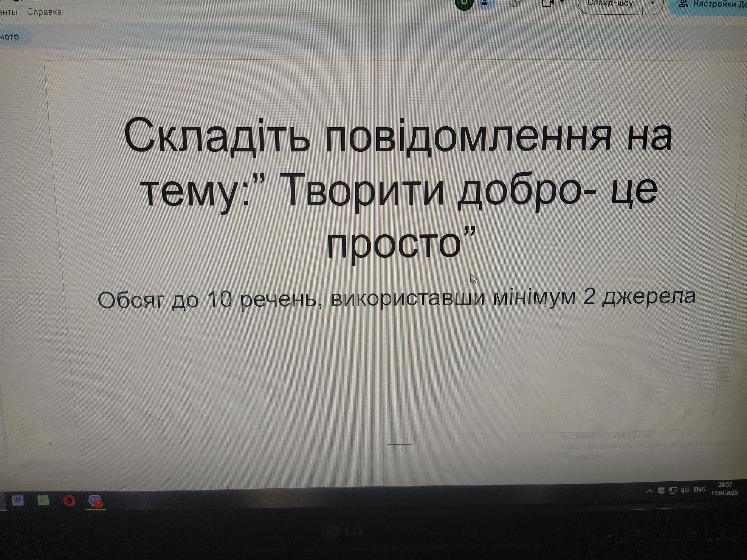This screenshot has height=560, width=747.
Task: Open Word from the taskbar
Action: pos(18,500)
